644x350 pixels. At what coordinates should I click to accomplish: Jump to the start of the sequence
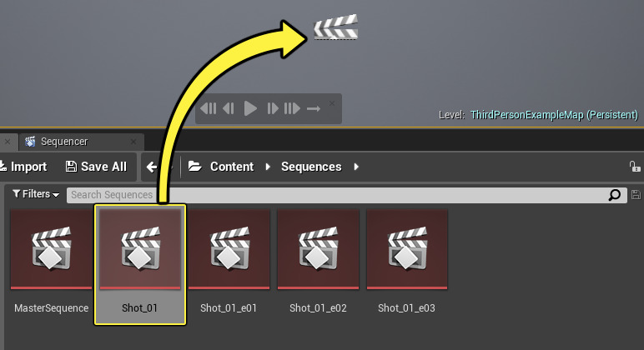click(209, 108)
